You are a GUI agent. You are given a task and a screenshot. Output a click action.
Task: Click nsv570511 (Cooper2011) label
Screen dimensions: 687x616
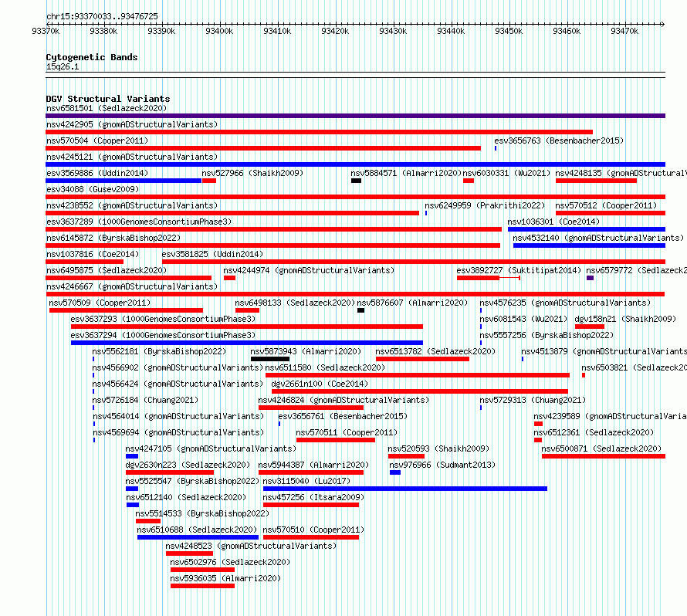point(347,432)
